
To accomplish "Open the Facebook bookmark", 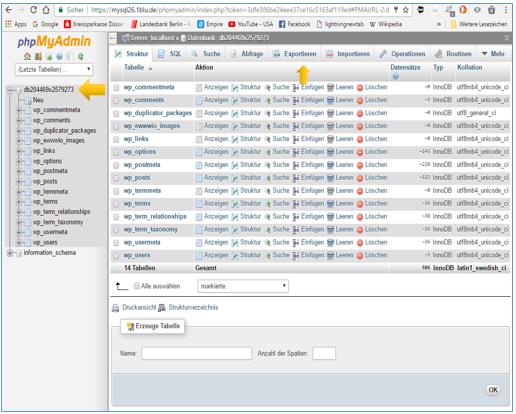I will click(x=294, y=24).
